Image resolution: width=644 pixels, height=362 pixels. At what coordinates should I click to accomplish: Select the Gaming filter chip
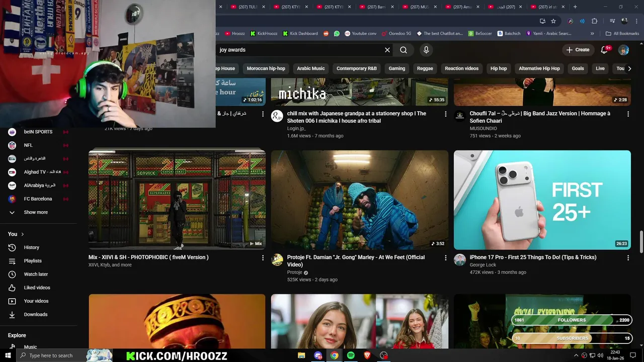[397, 68]
